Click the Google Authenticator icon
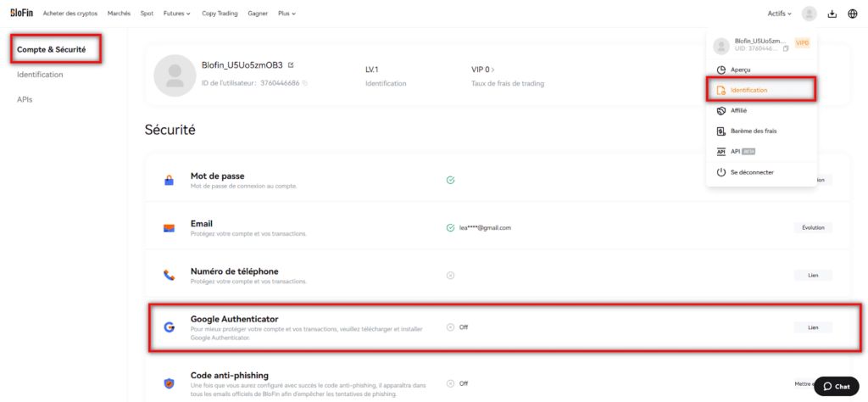The width and height of the screenshot is (868, 402). coord(169,327)
